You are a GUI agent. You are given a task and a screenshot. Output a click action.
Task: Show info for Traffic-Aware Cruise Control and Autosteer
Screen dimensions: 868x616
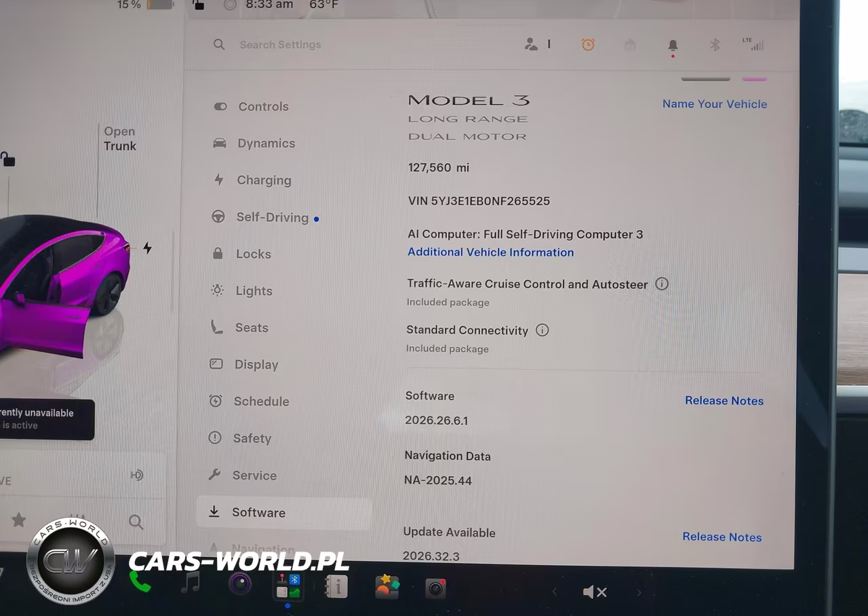(x=662, y=284)
